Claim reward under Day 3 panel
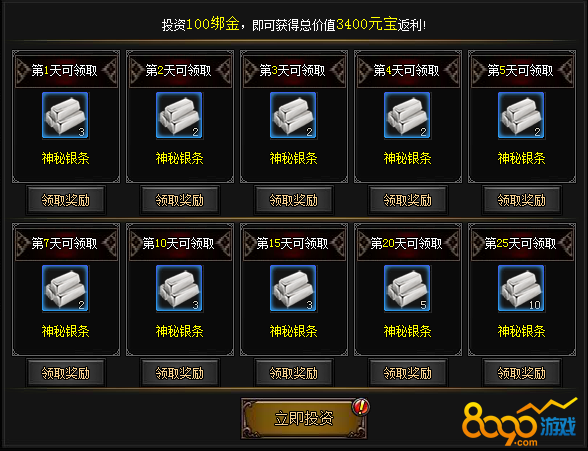 pos(294,200)
